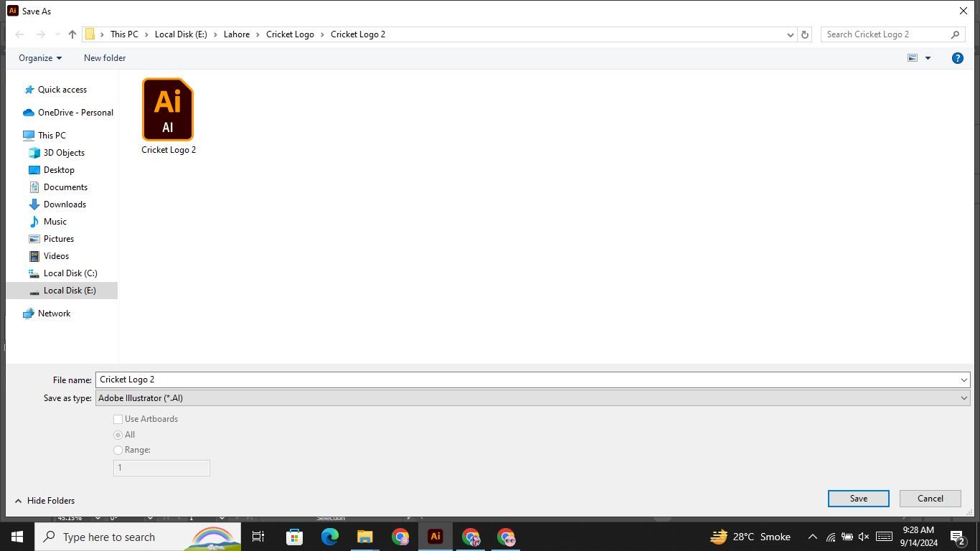
Task: Expand the address bar history dropdown
Action: pyautogui.click(x=791, y=34)
